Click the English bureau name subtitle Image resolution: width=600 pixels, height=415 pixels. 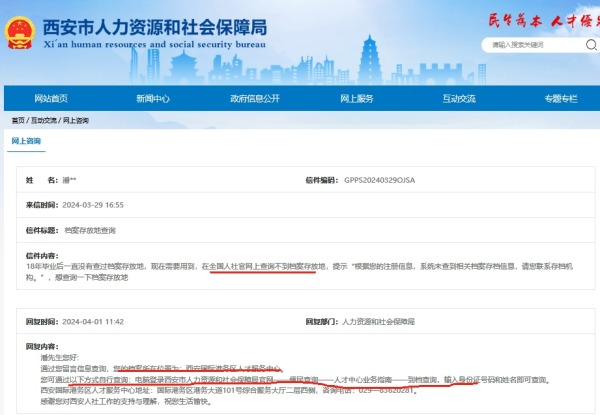pyautogui.click(x=155, y=45)
